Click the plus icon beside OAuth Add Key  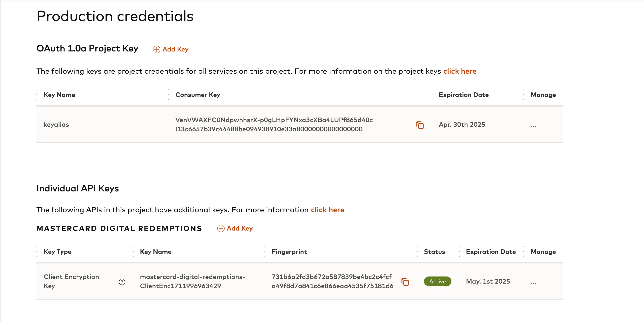[156, 49]
